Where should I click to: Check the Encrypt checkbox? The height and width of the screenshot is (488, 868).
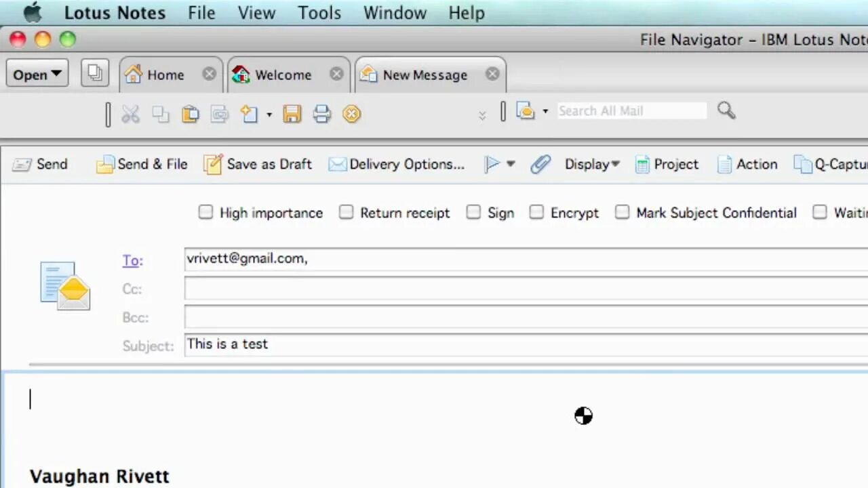(x=536, y=212)
